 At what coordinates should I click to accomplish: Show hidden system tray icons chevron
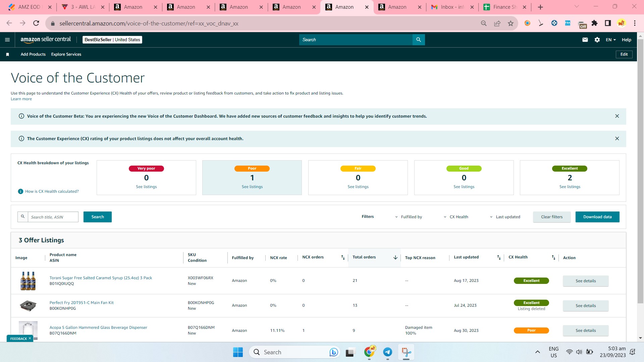pyautogui.click(x=538, y=352)
